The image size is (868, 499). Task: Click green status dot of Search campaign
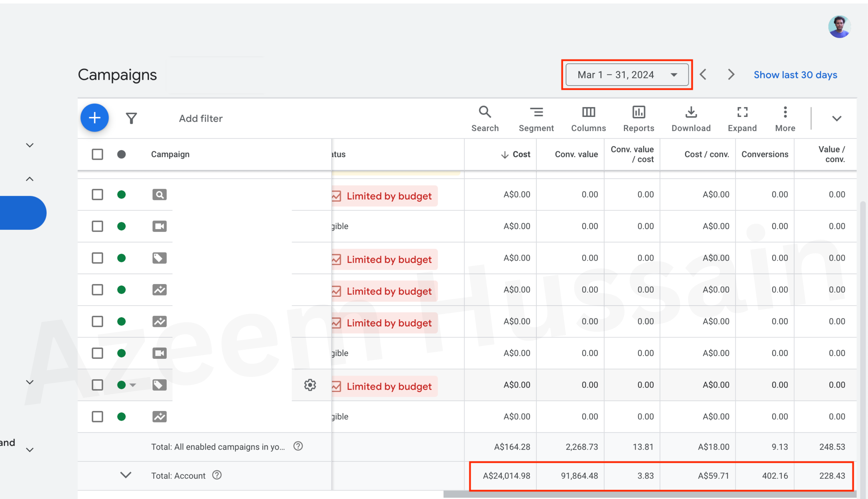click(x=121, y=195)
